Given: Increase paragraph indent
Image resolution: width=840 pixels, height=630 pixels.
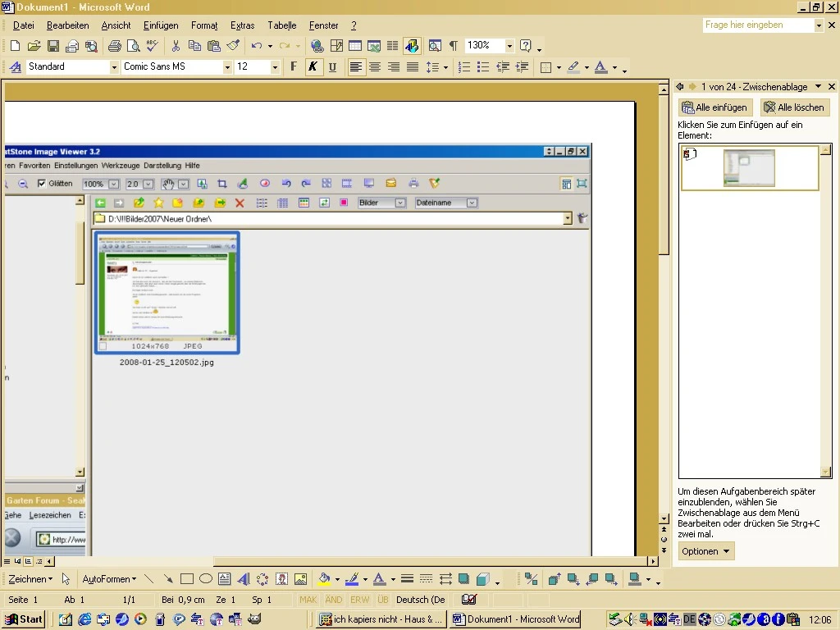Looking at the screenshot, I should click(522, 67).
